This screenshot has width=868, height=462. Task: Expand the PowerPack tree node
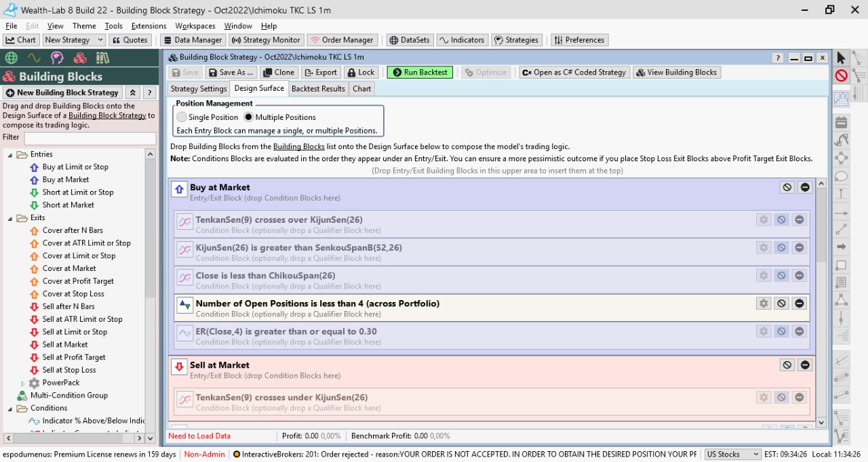pos(23,383)
